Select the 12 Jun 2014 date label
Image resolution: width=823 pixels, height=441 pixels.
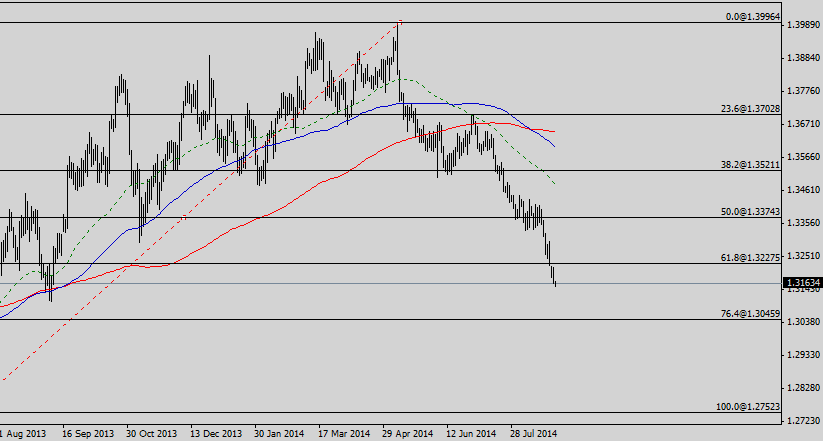[x=471, y=434]
